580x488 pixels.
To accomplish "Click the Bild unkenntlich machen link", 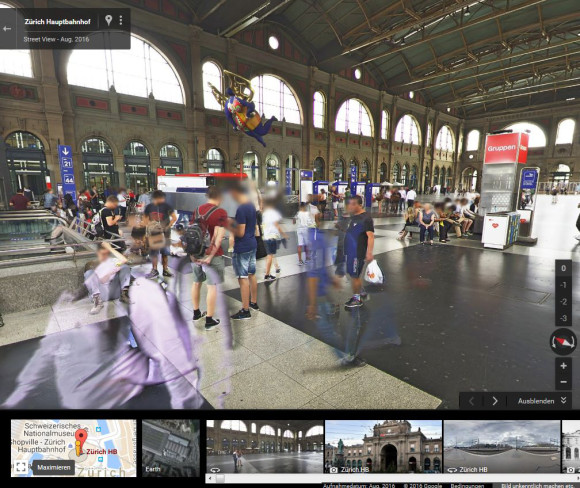I will 537,485.
